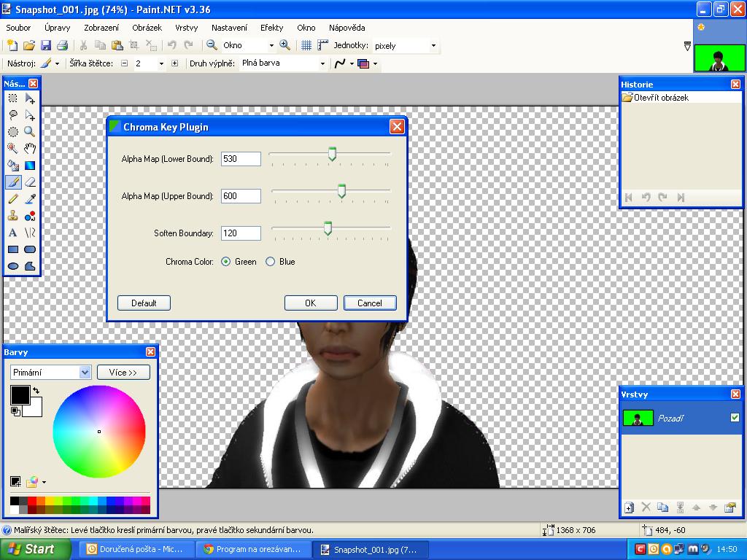
Task: Select the Magic Wand tool
Action: point(13,148)
